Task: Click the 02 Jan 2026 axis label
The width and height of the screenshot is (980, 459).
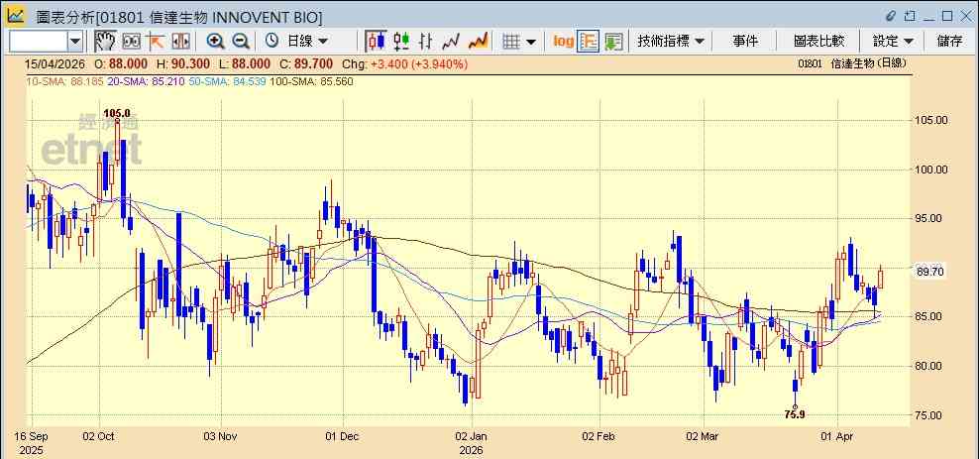Action: point(472,442)
